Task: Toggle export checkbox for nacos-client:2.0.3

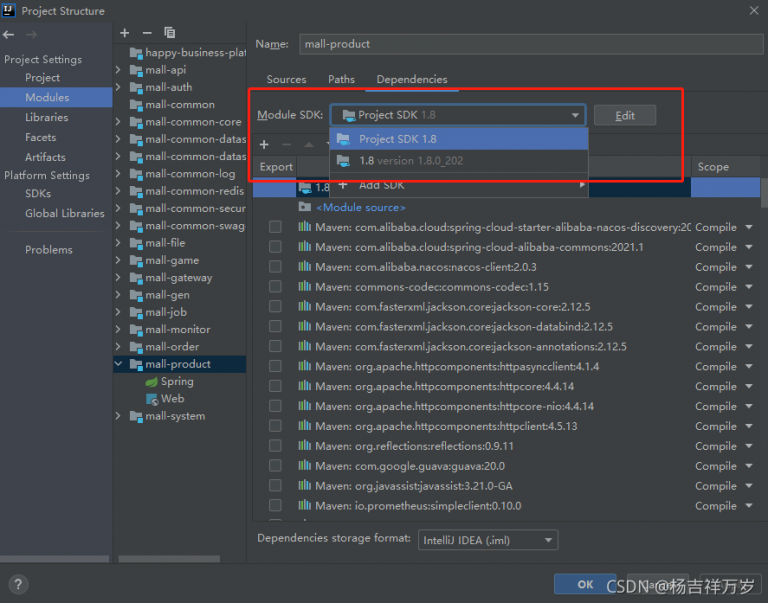Action: [x=275, y=267]
